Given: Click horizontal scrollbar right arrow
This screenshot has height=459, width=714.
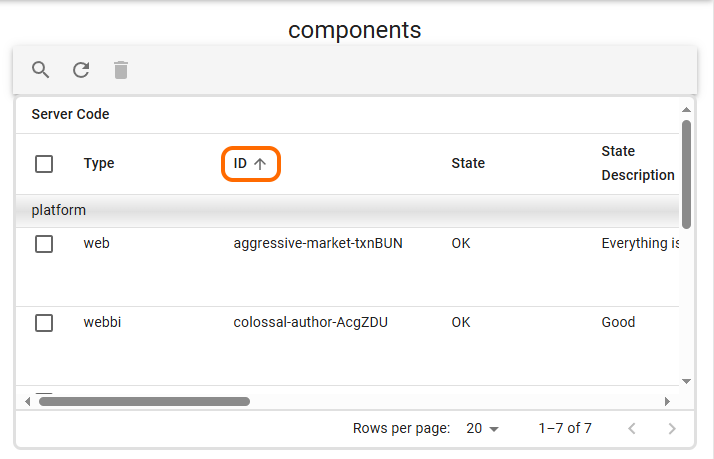Looking at the screenshot, I should point(667,401).
